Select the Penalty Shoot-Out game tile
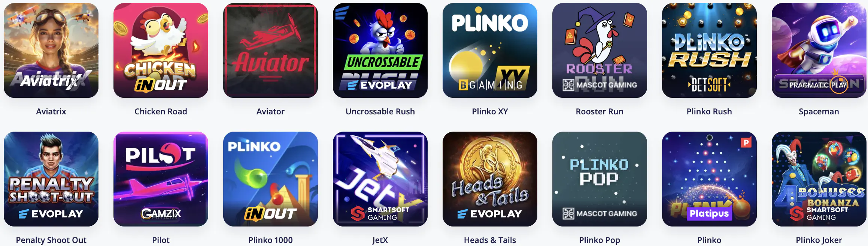The width and height of the screenshot is (868, 246). coord(51,179)
